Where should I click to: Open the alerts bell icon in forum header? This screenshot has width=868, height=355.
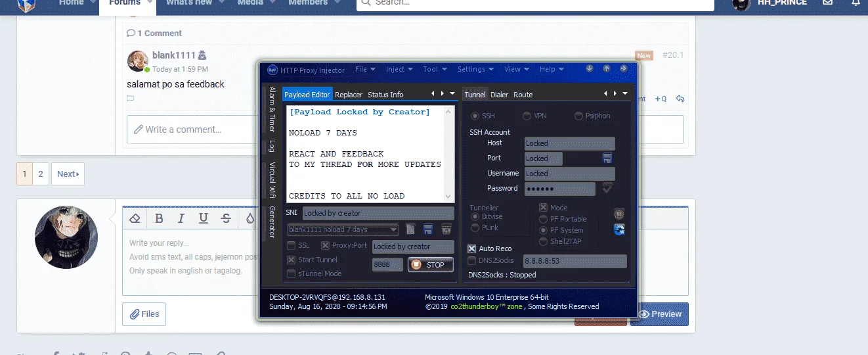click(856, 3)
